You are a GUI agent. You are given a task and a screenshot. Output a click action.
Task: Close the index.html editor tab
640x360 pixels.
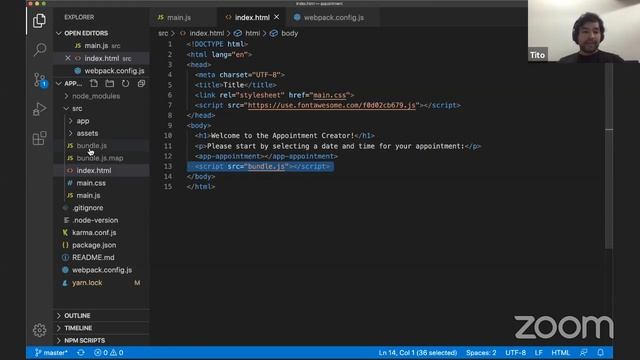click(x=277, y=17)
